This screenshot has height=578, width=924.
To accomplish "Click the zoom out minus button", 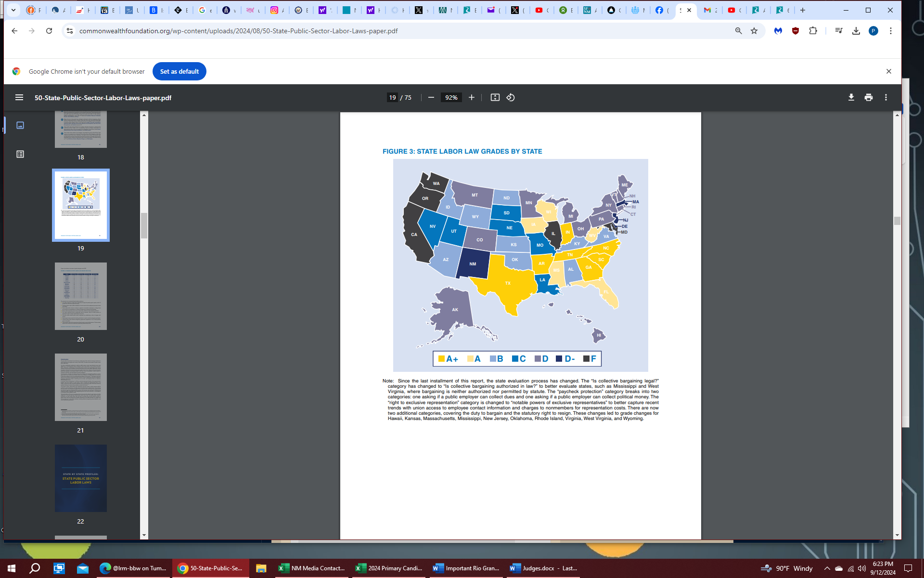I will coord(431,97).
